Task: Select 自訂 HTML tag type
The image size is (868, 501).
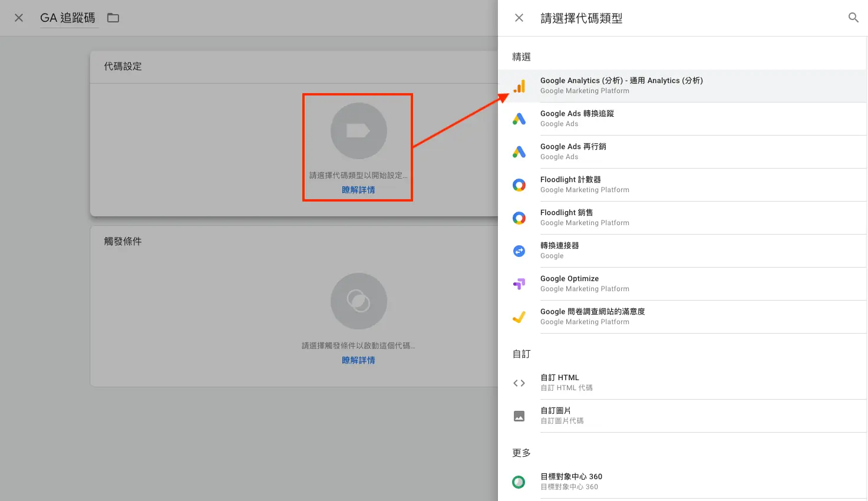Action: pyautogui.click(x=682, y=383)
